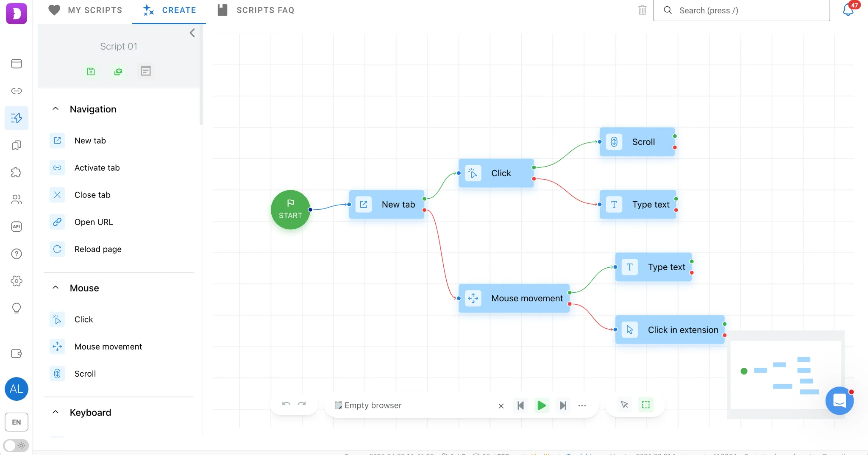868x455 pixels.
Task: Open the Scripts FAQ tab
Action: click(x=256, y=10)
